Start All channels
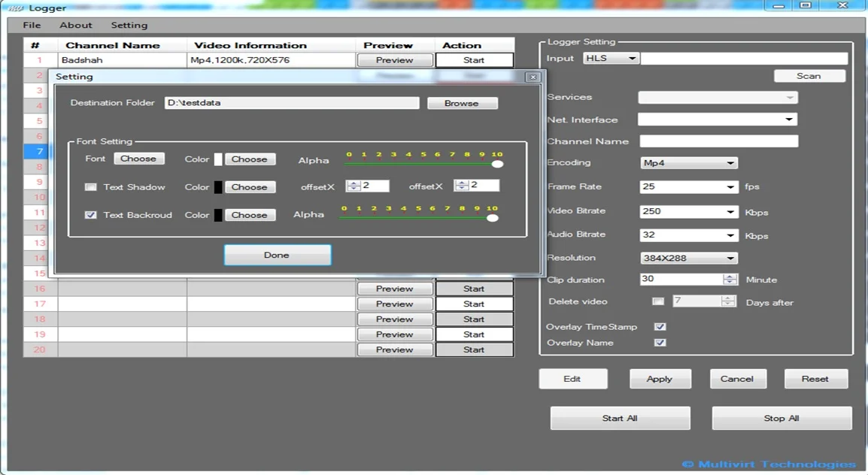 (x=620, y=417)
